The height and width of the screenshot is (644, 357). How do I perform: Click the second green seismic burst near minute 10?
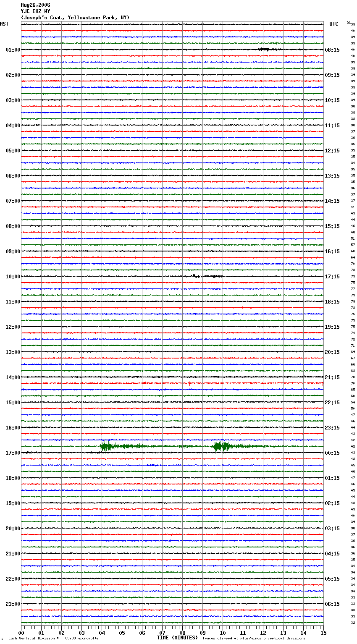(x=221, y=446)
